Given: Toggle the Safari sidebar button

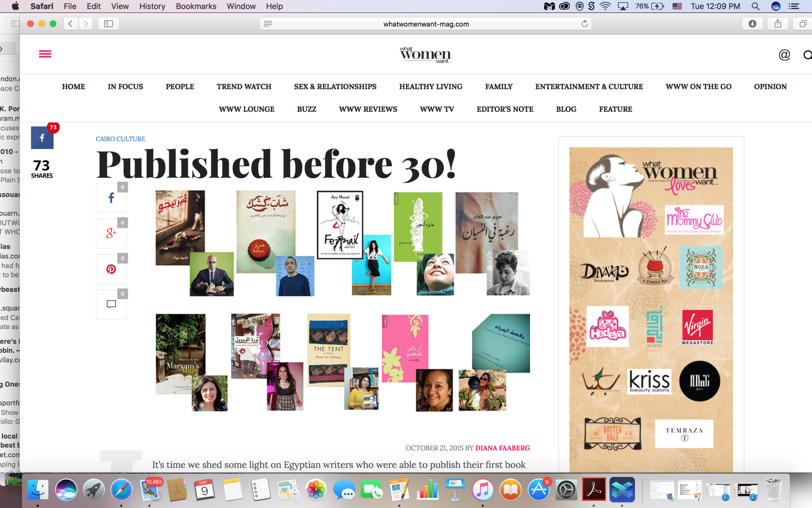Looking at the screenshot, I should (x=108, y=23).
